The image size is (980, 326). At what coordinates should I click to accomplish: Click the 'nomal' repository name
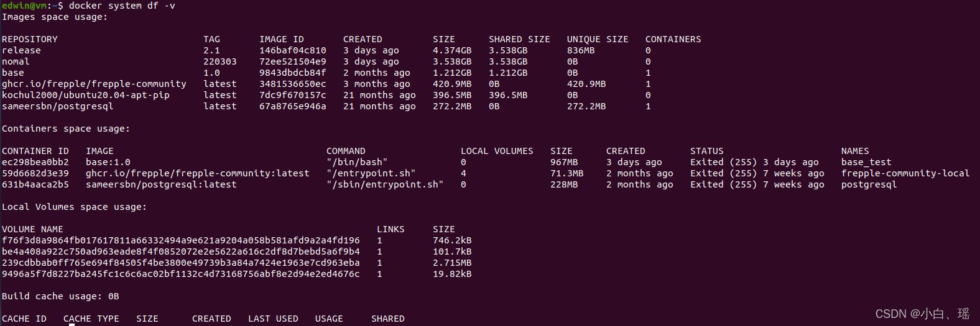tap(16, 61)
